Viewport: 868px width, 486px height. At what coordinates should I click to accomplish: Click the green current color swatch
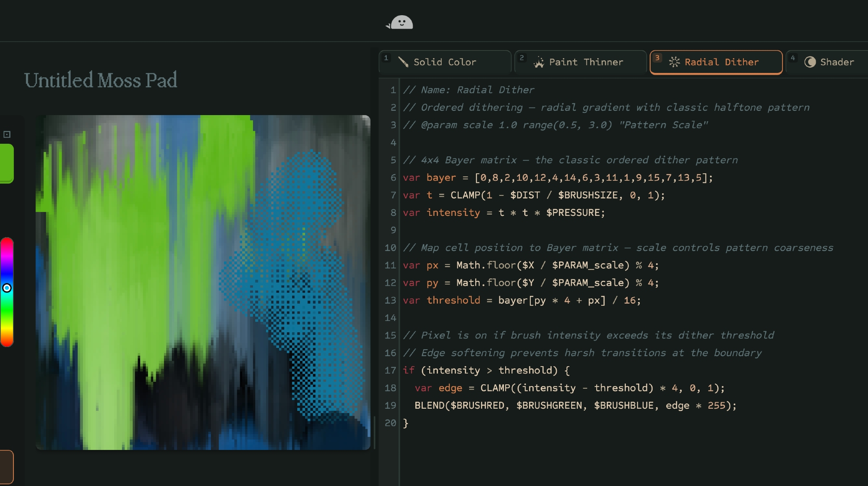(x=7, y=163)
